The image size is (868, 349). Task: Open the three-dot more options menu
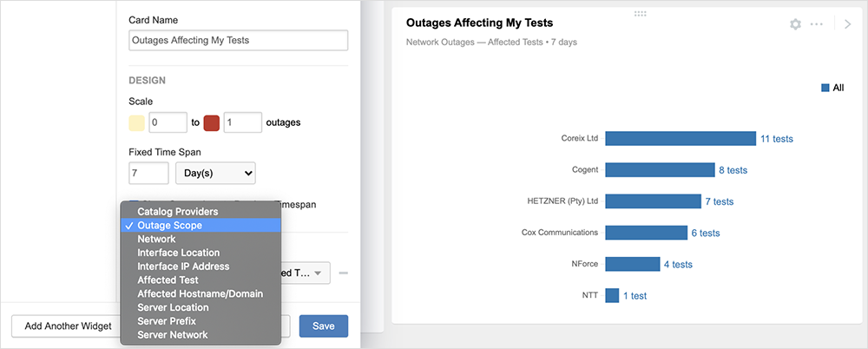pyautogui.click(x=817, y=24)
